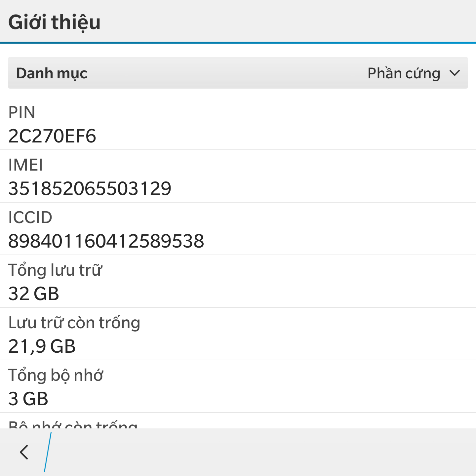Click the empty bottom action bar area

click(264, 452)
